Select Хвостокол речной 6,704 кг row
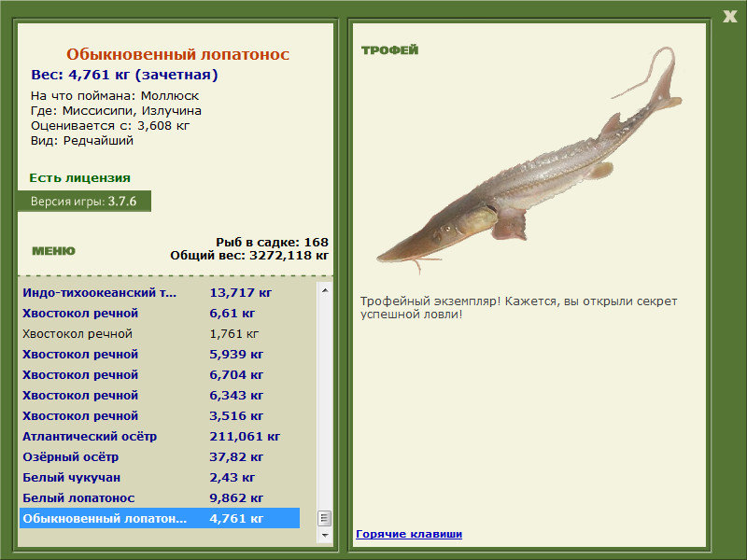 tap(160, 374)
